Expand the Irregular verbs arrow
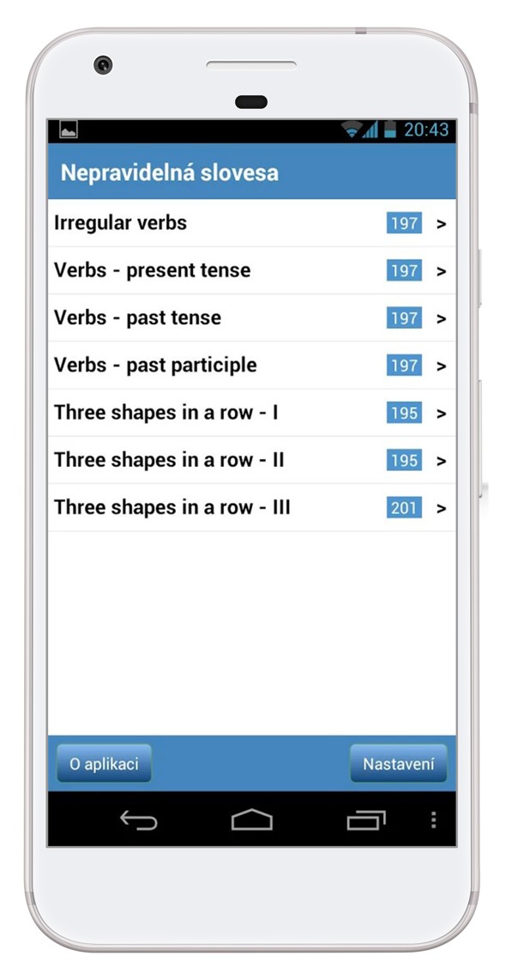Viewport: 506px width, 980px height. point(441,224)
